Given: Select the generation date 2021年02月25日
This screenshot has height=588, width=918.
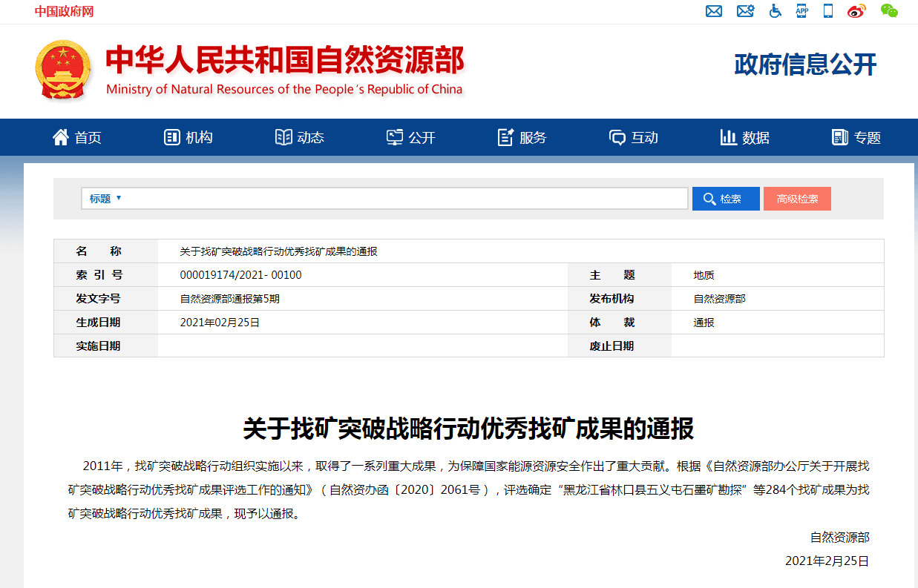Looking at the screenshot, I should click(220, 323).
